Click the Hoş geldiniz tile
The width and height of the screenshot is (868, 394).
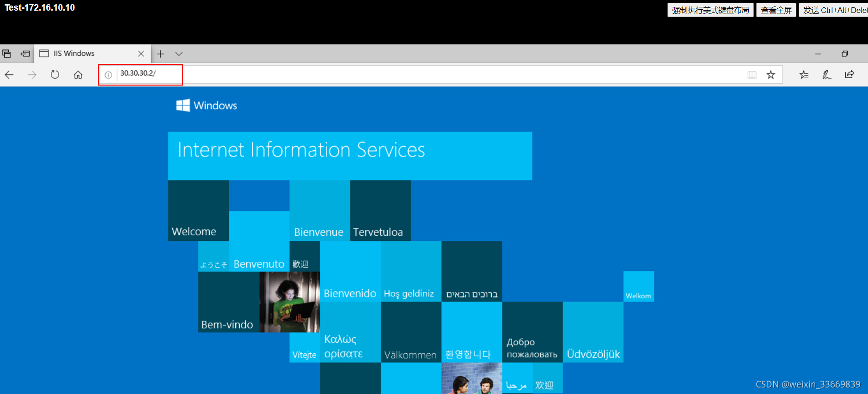(x=411, y=271)
